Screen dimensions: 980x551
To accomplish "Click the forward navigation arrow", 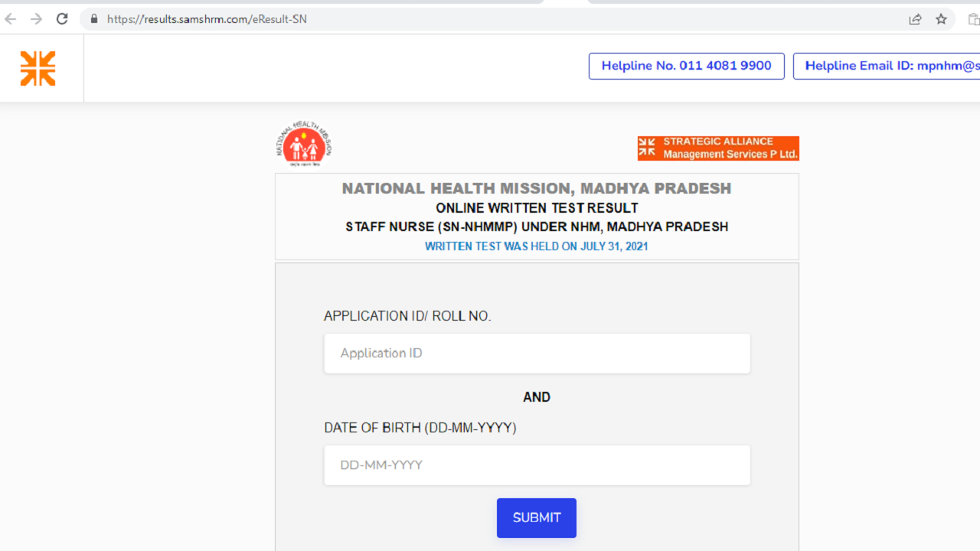I will 36,19.
